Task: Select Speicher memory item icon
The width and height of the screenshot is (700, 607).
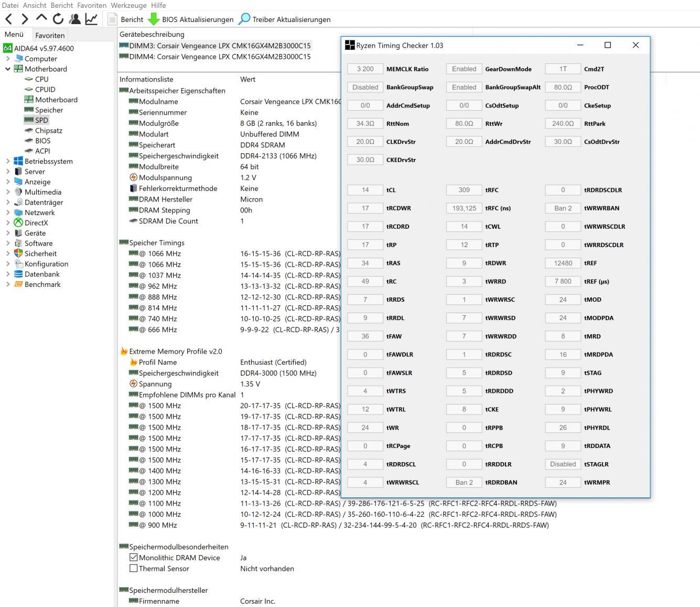Action: (29, 110)
